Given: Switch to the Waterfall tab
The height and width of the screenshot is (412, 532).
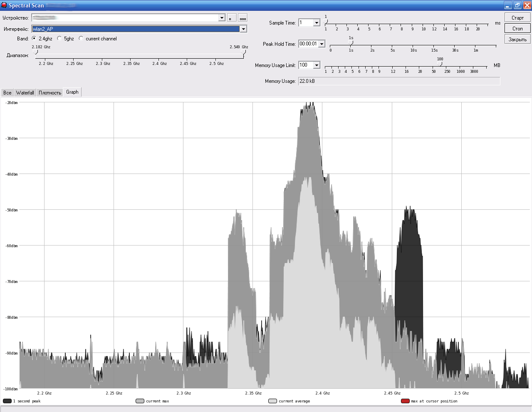Looking at the screenshot, I should (25, 93).
